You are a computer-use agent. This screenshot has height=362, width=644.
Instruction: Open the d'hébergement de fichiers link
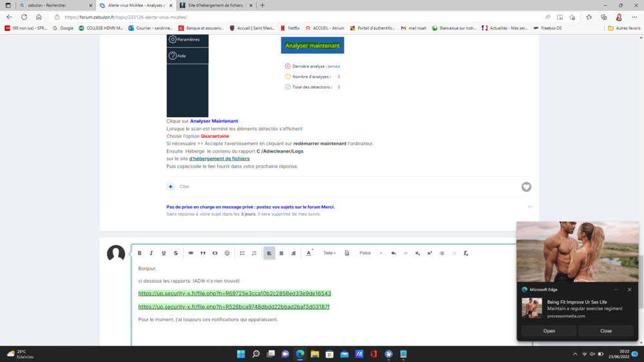219,158
